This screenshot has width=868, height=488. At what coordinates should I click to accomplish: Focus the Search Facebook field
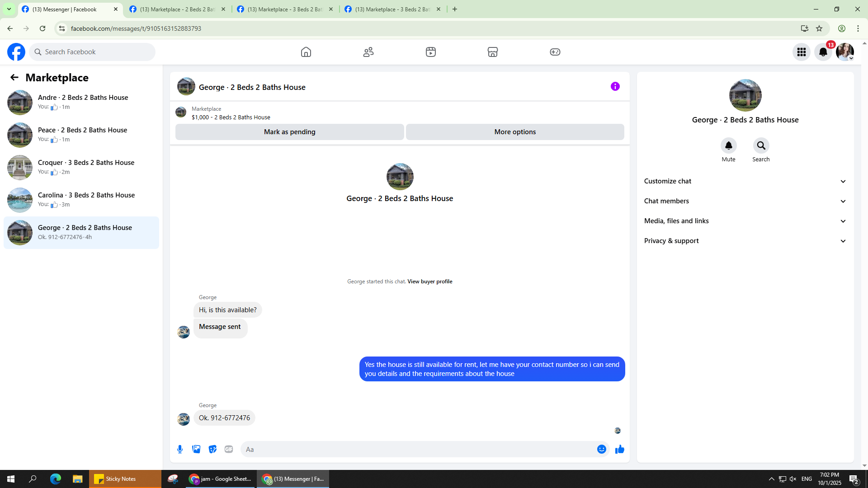tap(92, 52)
